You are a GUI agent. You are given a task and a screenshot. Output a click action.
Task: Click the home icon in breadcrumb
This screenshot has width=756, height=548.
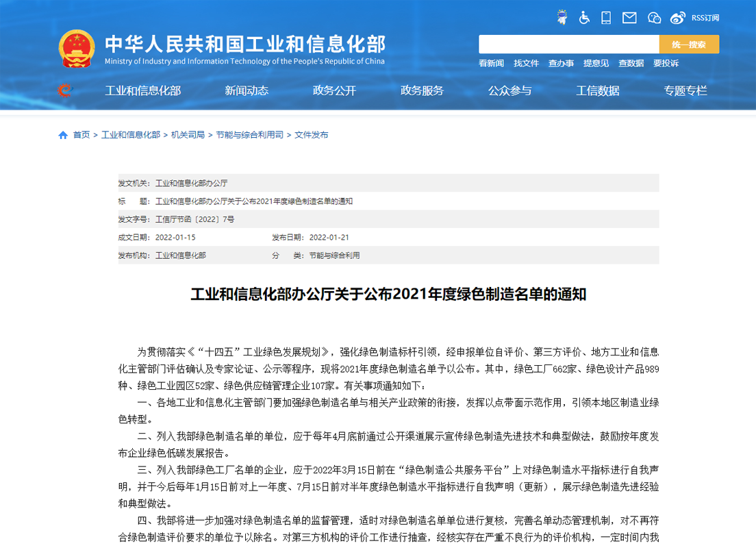(63, 135)
